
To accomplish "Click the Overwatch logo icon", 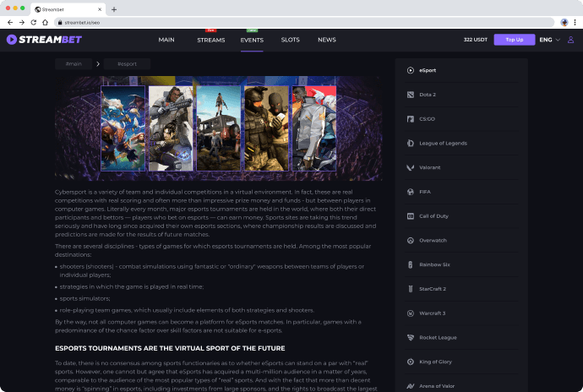I will click(411, 240).
